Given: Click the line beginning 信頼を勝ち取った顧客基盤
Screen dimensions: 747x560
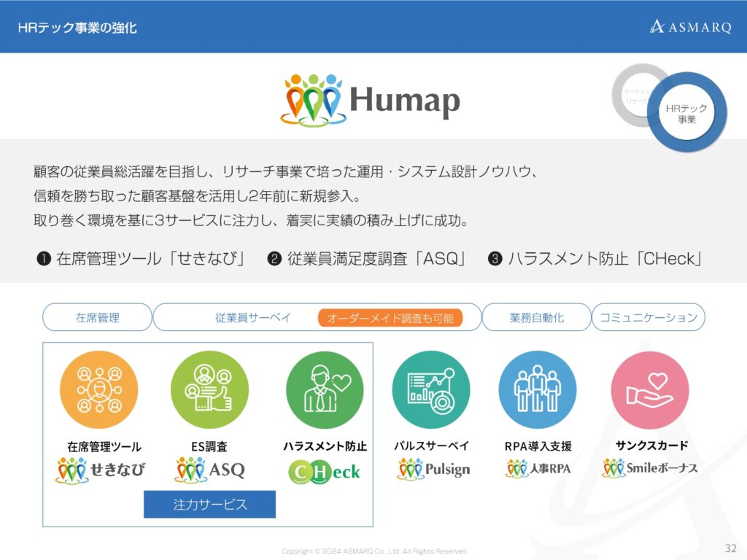Looking at the screenshot, I should pos(198,195).
